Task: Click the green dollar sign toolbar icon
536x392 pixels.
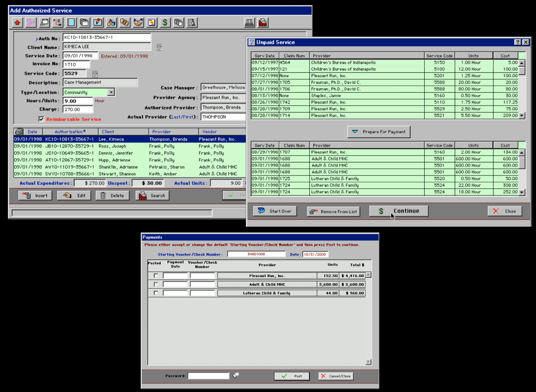Action: pos(165,23)
